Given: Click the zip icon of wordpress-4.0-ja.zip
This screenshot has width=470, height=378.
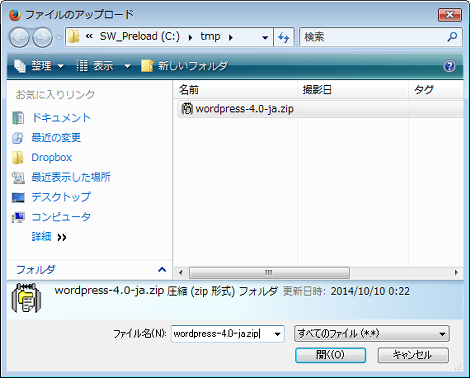Looking at the screenshot, I should [x=187, y=109].
